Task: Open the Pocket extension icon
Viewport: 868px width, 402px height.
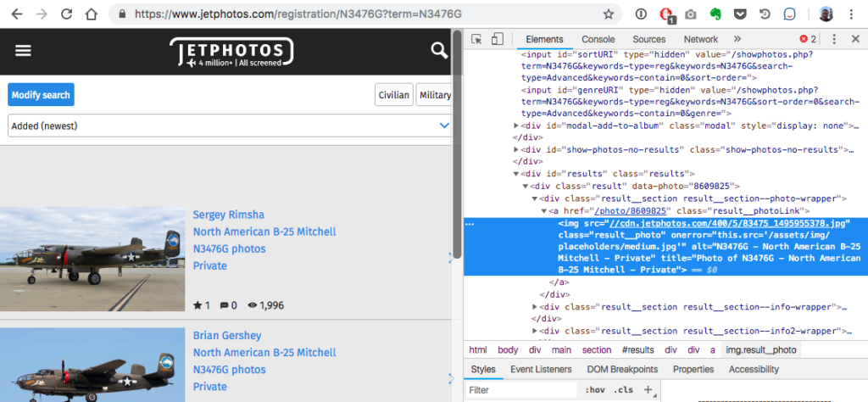Action: tap(740, 14)
